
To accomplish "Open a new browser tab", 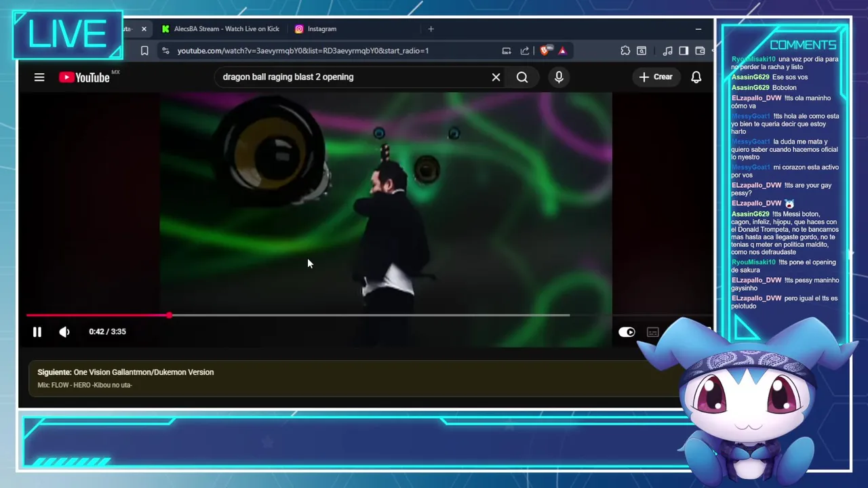I will click(x=431, y=29).
